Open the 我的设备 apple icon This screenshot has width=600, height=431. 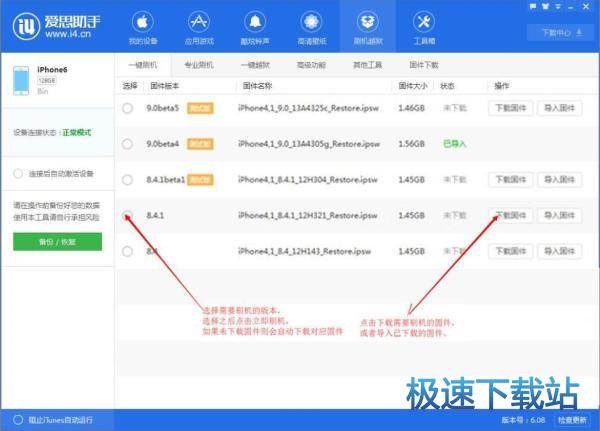point(143,22)
